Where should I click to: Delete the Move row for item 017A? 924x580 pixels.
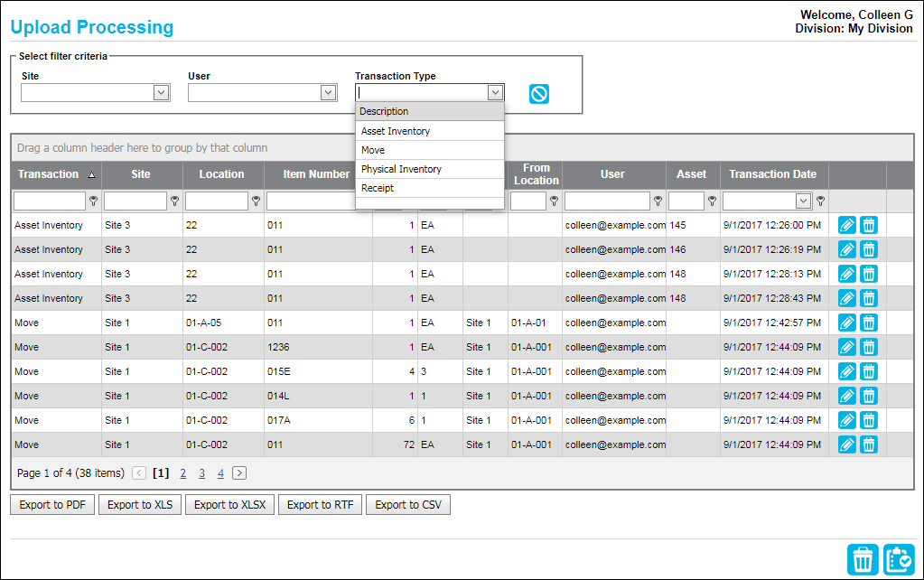869,420
